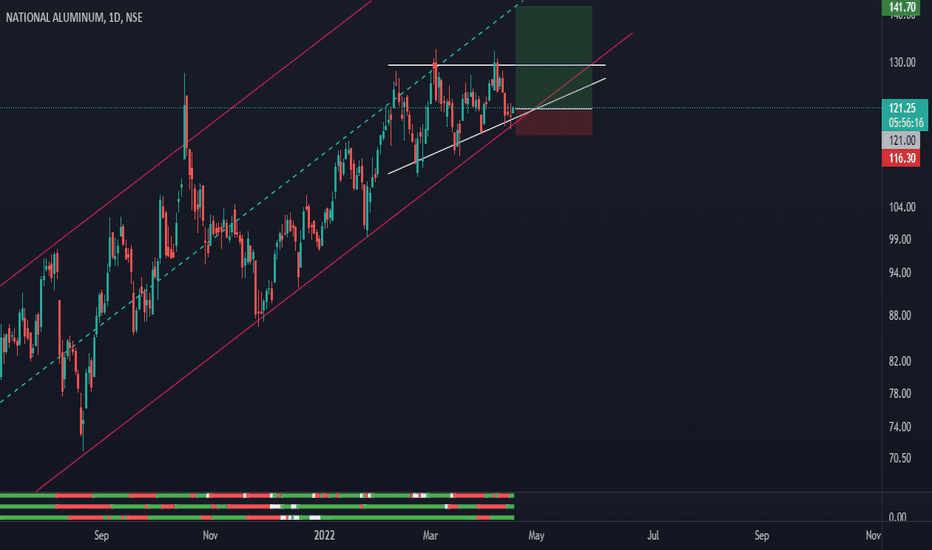932x550 pixels.
Task: Click the Sep label left of Nov
Action: click(x=102, y=535)
